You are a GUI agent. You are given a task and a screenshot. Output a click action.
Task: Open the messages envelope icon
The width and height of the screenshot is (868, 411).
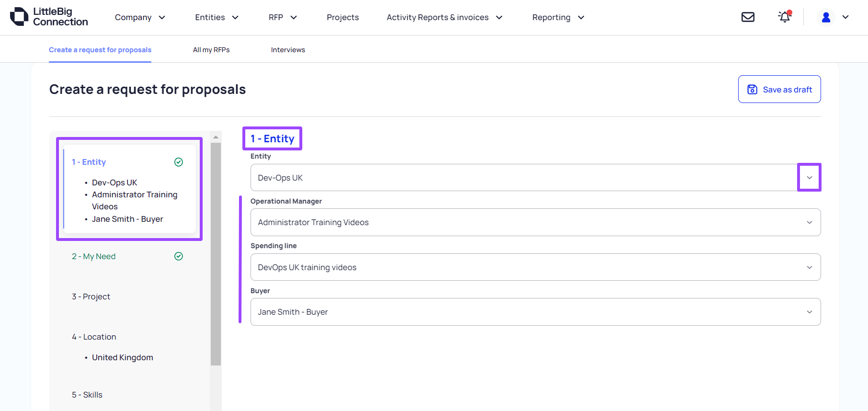coord(748,17)
